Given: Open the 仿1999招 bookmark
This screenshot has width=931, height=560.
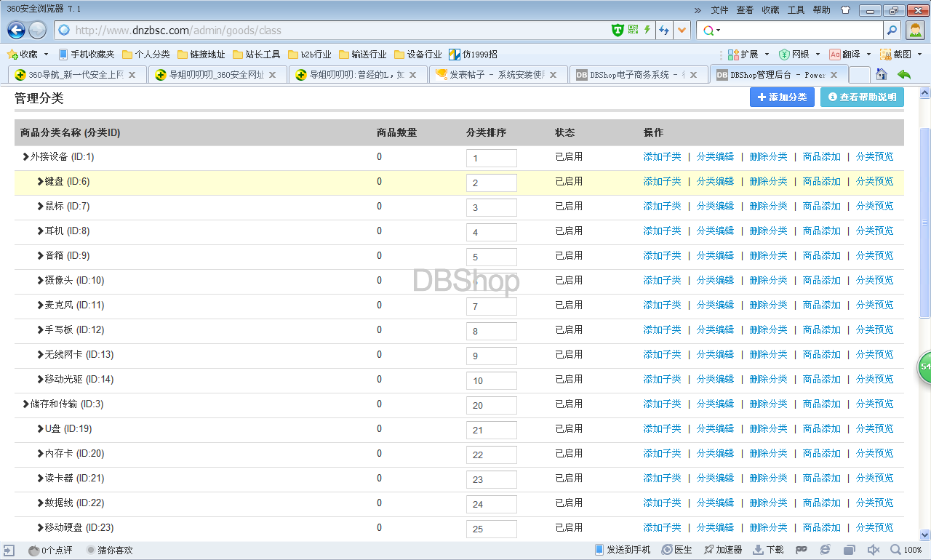Looking at the screenshot, I should click(474, 55).
